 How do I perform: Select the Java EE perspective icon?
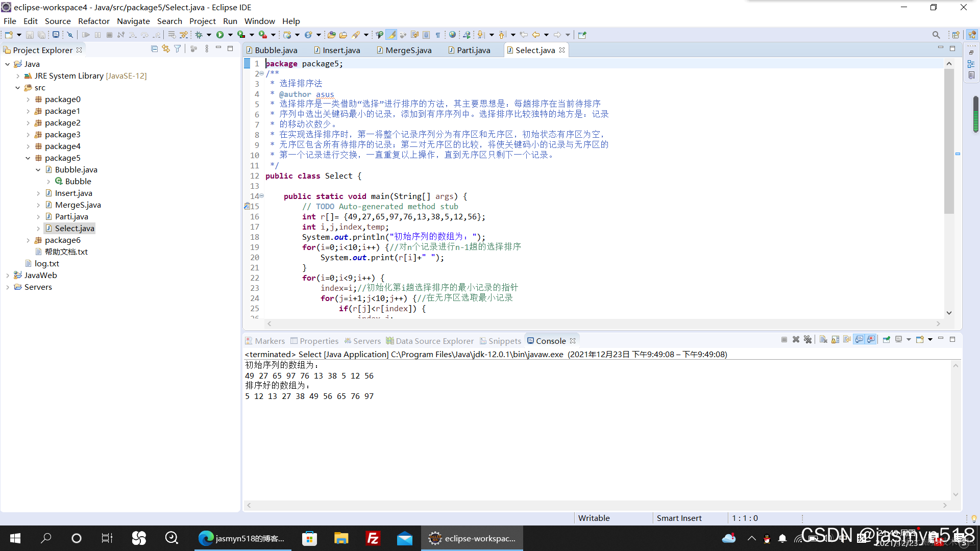tap(972, 35)
